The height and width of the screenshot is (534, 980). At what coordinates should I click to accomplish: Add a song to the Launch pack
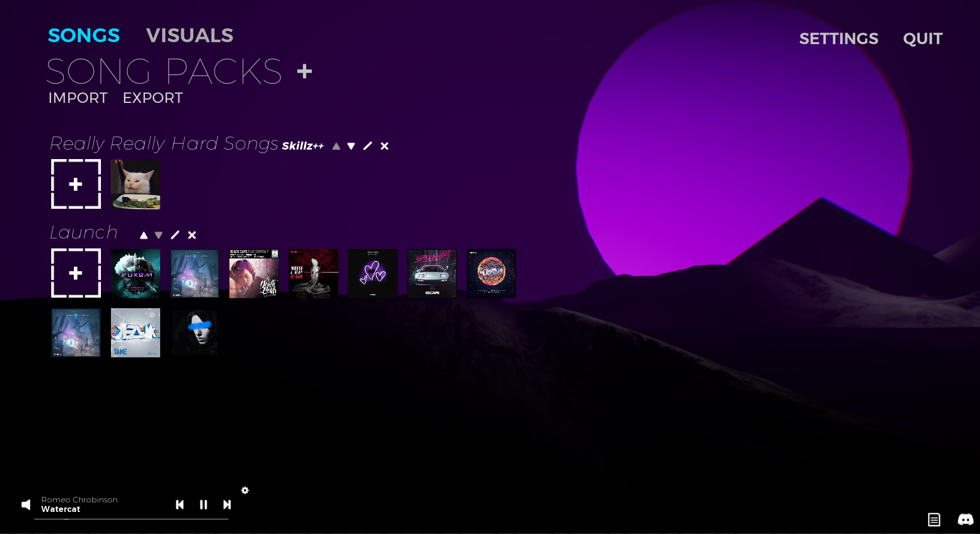point(76,273)
